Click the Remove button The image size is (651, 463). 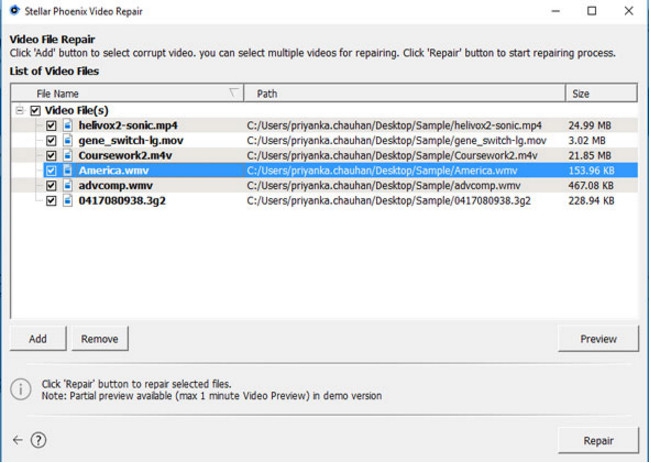click(x=100, y=338)
